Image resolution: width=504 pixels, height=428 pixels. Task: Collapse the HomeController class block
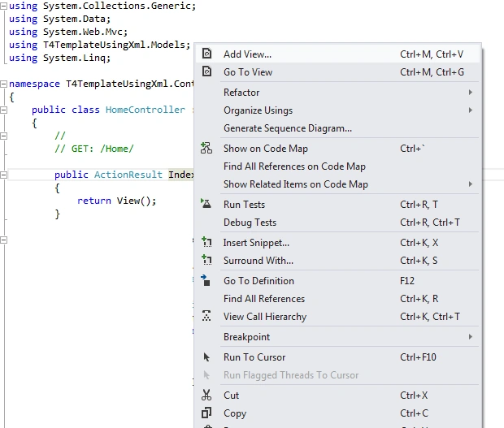coord(3,110)
